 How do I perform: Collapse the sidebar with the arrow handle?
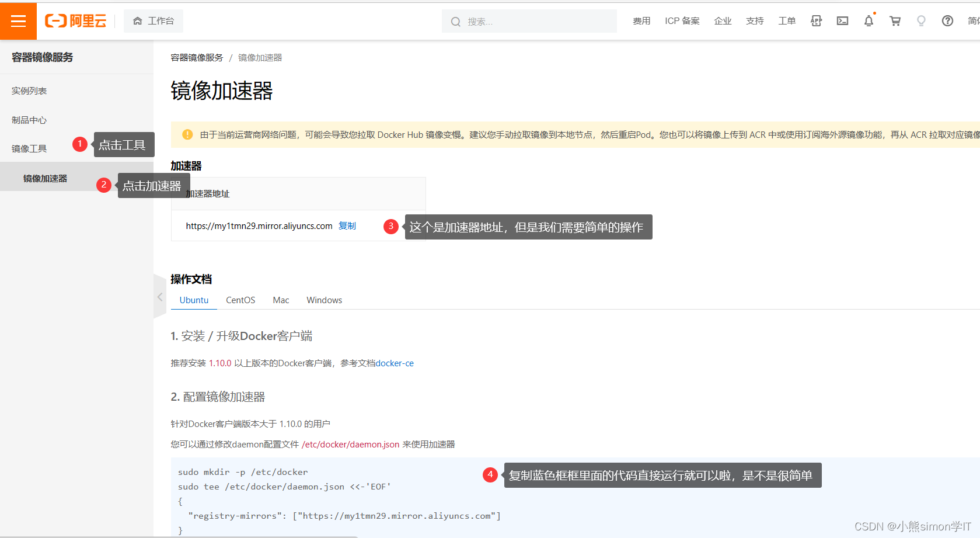coord(160,297)
